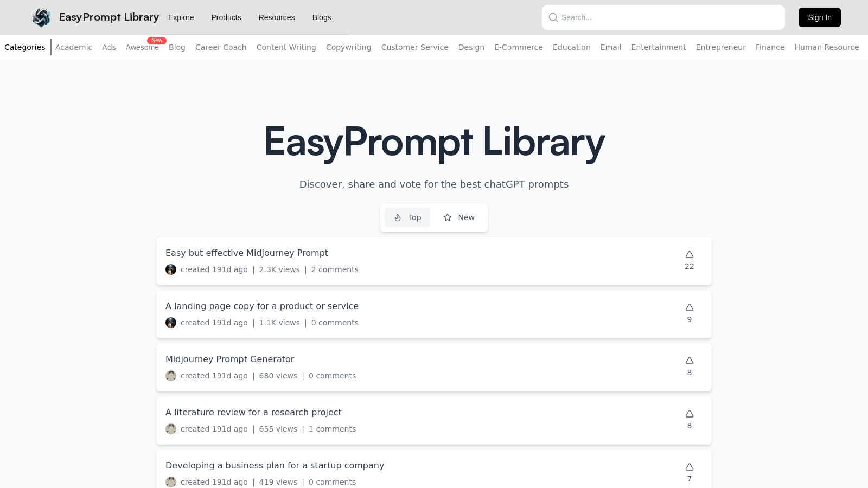The width and height of the screenshot is (868, 488).
Task: Open 'A literature review for a research project'
Action: tap(253, 412)
